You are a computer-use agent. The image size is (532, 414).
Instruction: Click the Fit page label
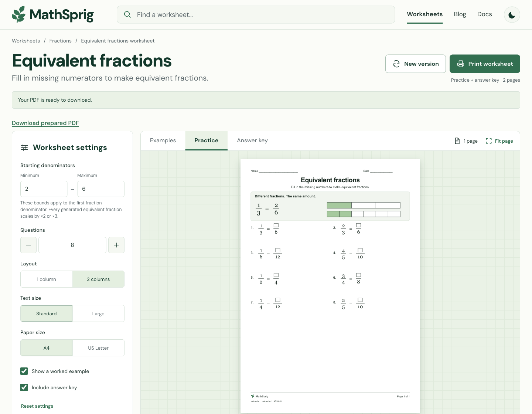pyautogui.click(x=504, y=141)
